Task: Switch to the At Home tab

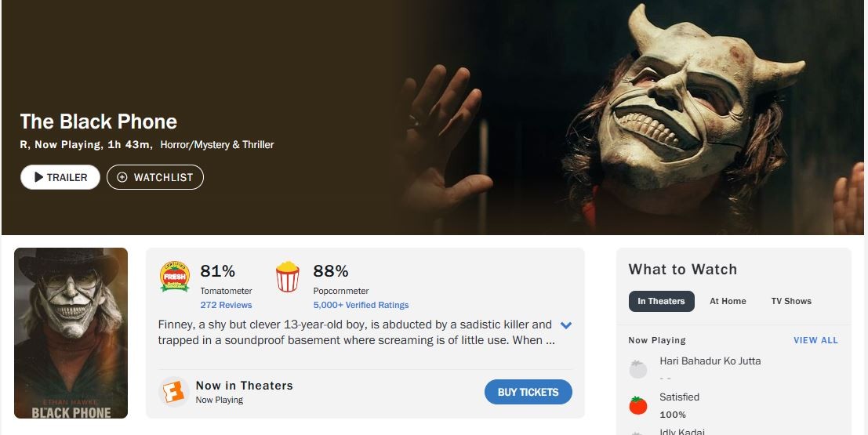Action: (728, 301)
